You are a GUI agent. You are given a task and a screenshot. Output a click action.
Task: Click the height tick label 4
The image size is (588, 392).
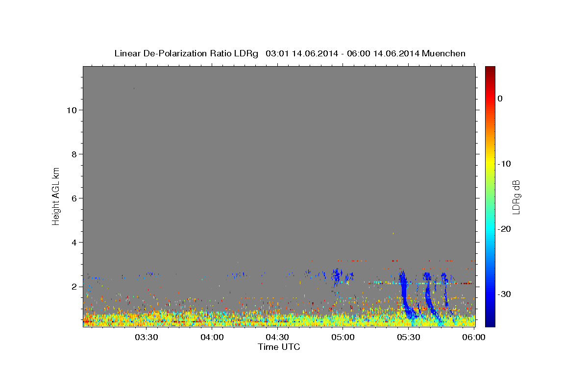click(x=74, y=242)
